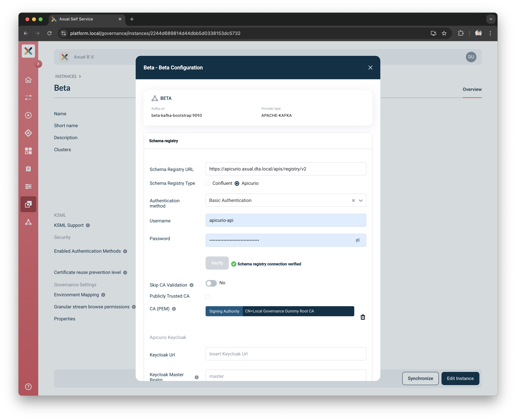Check the Publicly Trusted CA checkbox

coord(208,297)
